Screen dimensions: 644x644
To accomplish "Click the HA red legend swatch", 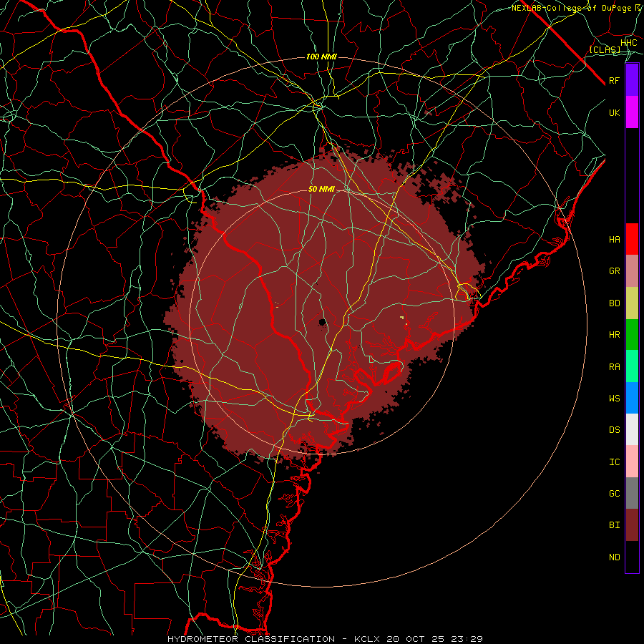I will tap(632, 239).
